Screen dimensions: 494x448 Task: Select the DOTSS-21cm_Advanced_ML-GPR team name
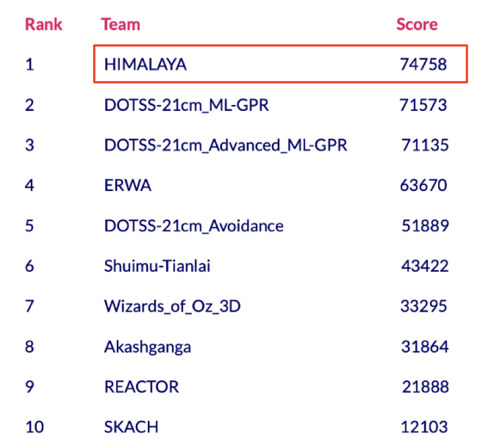click(226, 145)
